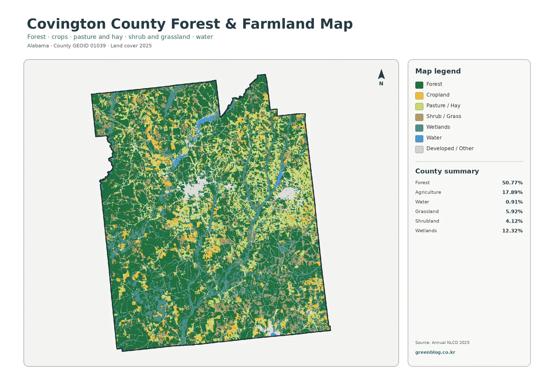Image resolution: width=554 pixels, height=392 pixels.
Task: Click the 'County summary' heading
Action: click(x=447, y=171)
